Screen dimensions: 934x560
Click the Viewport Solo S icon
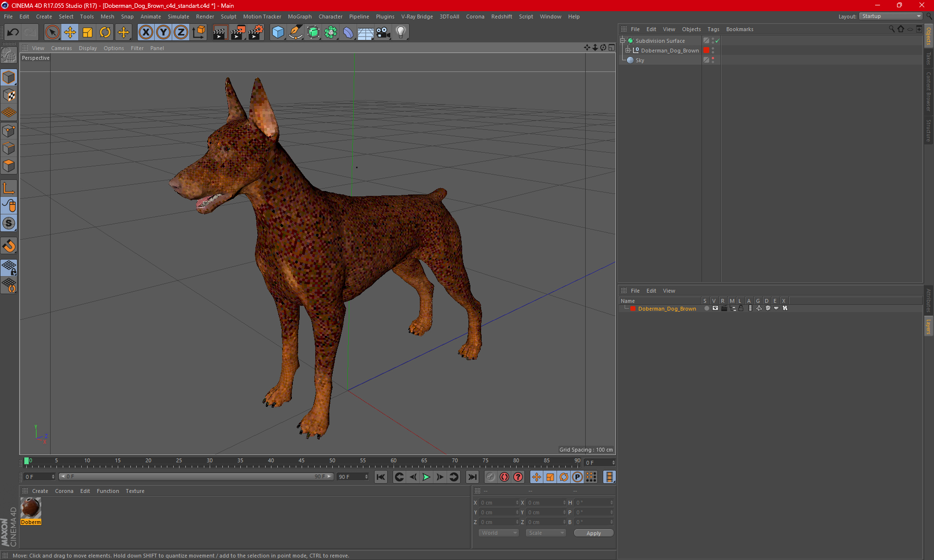[9, 224]
